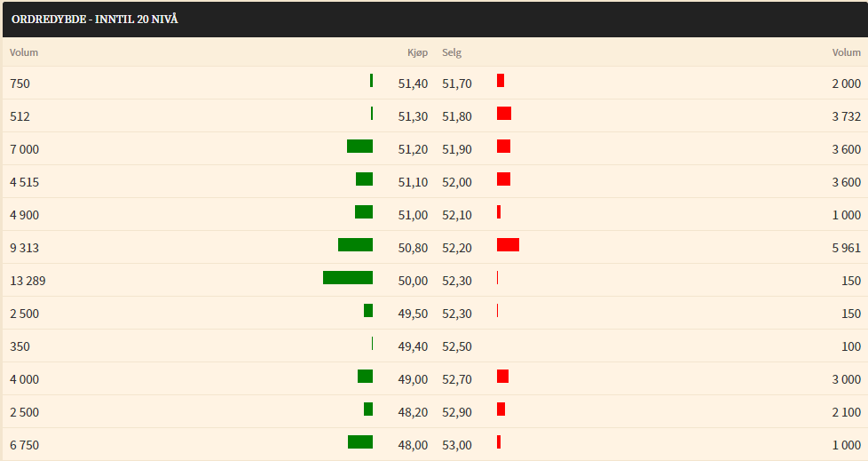
Task: Click the red depth bar for 52,70
Action: click(502, 377)
